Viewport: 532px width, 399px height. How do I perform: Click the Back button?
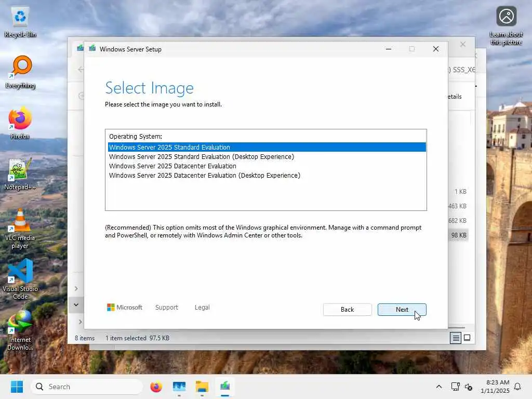click(x=347, y=310)
